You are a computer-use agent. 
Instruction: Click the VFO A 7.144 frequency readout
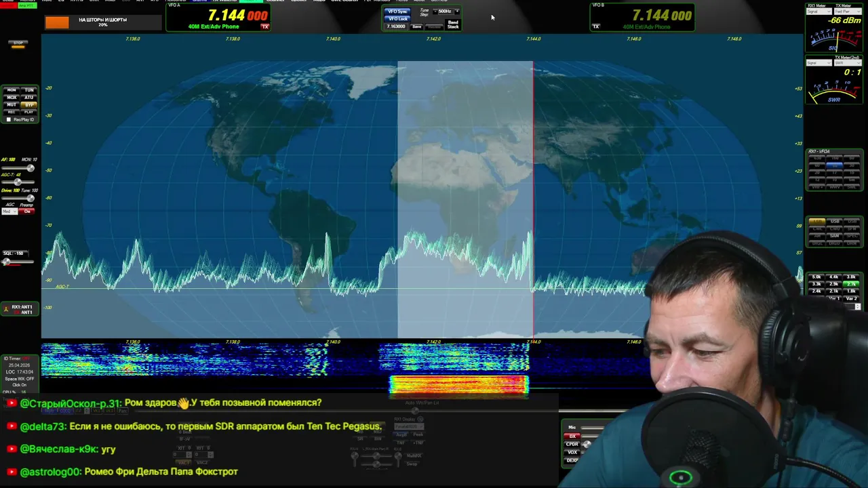click(237, 16)
